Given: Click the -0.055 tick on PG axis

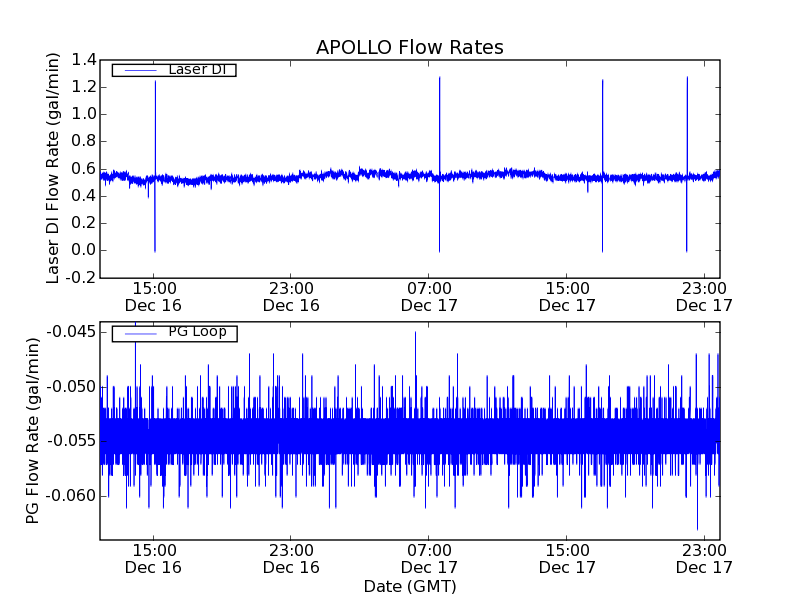Looking at the screenshot, I should point(71,441).
